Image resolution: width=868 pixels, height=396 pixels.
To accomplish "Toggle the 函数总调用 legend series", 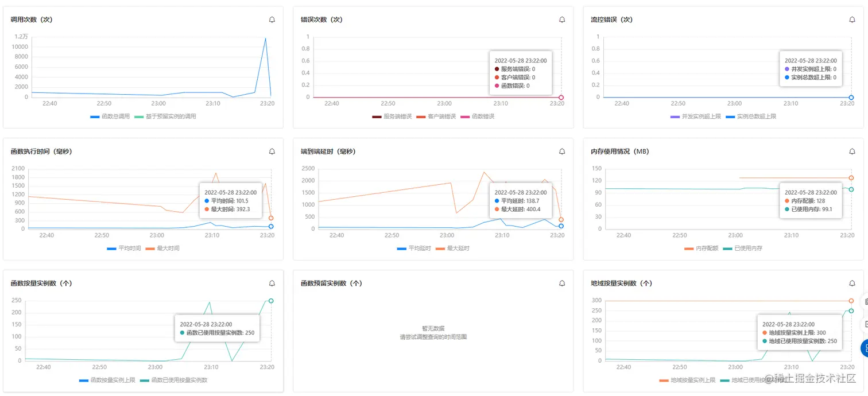I will [x=110, y=117].
